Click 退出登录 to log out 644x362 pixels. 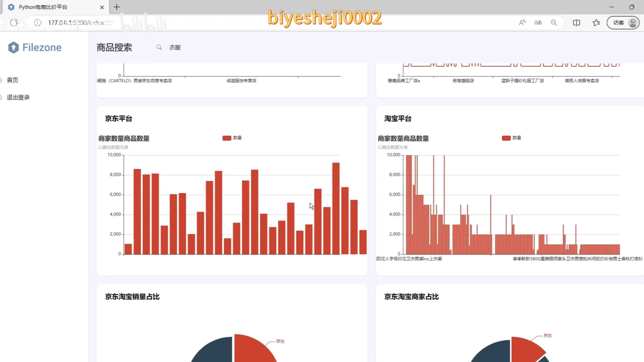click(18, 97)
